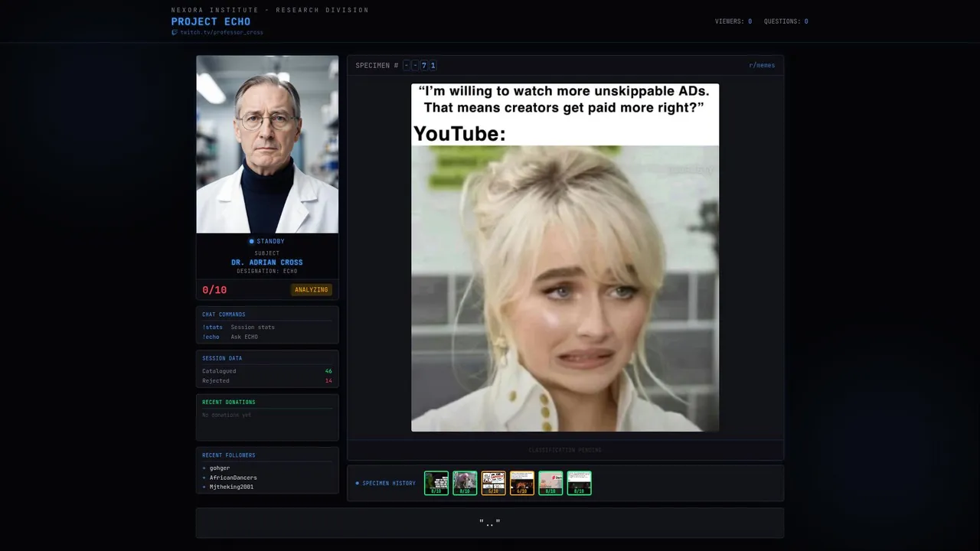
Task: Click the PROJECT ECHO title
Action: tap(211, 21)
